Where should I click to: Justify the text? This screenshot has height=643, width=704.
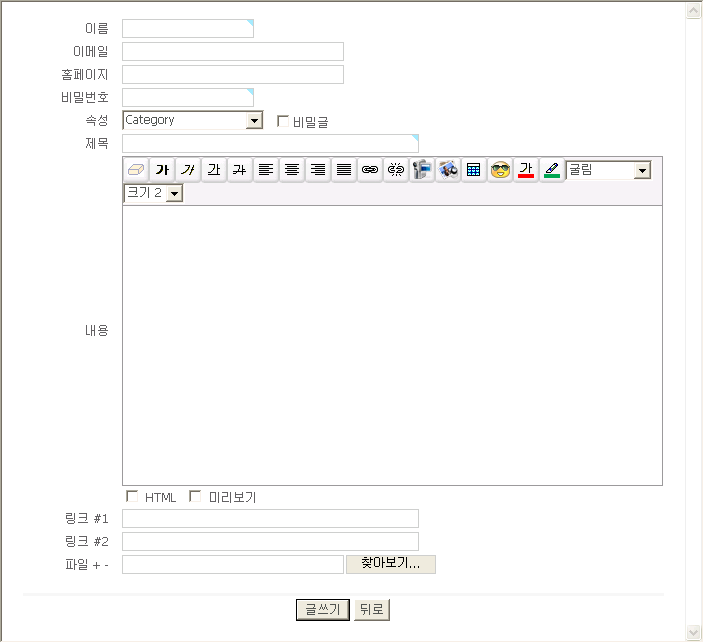[344, 170]
